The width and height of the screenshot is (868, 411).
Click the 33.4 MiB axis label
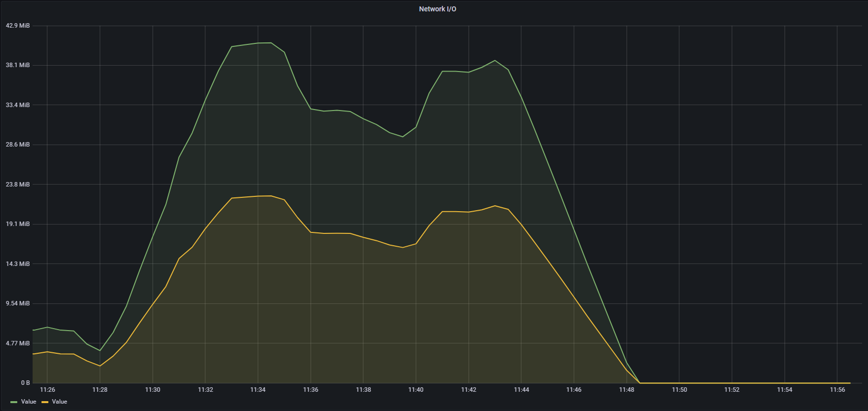click(18, 105)
